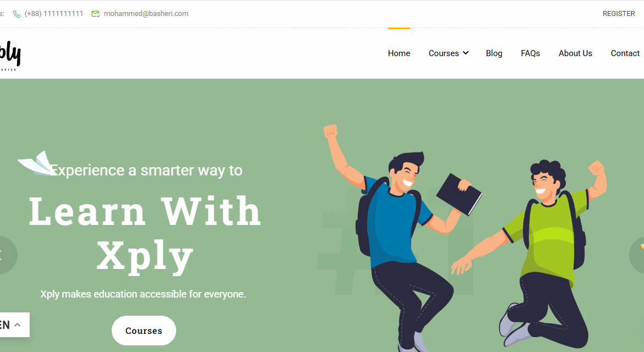Image resolution: width=644 pixels, height=352 pixels.
Task: Open the FAQs page
Action: [530, 53]
